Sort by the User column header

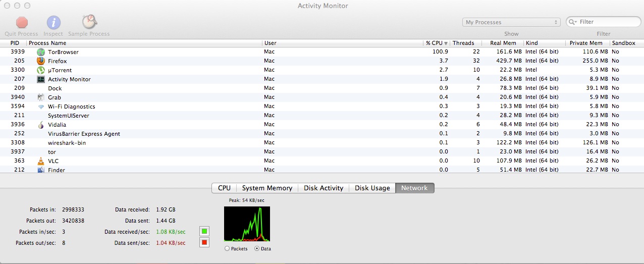(x=343, y=43)
